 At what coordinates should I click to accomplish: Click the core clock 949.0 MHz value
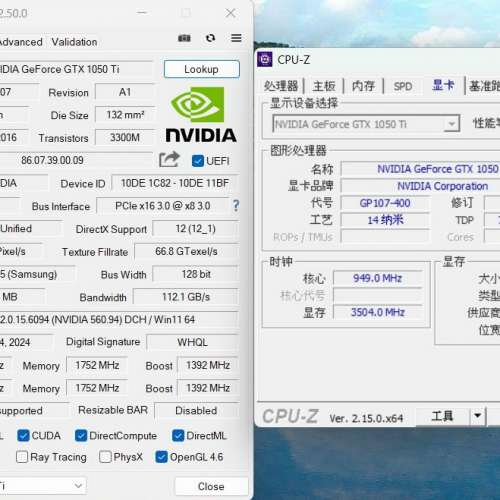point(378,278)
